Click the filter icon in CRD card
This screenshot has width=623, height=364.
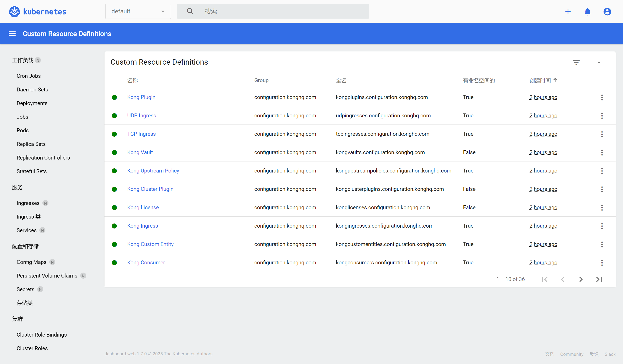coord(576,62)
